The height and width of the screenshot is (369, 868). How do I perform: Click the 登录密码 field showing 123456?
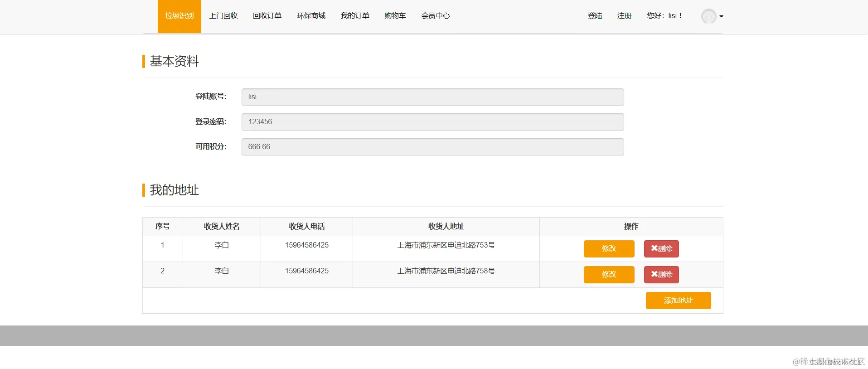(433, 122)
